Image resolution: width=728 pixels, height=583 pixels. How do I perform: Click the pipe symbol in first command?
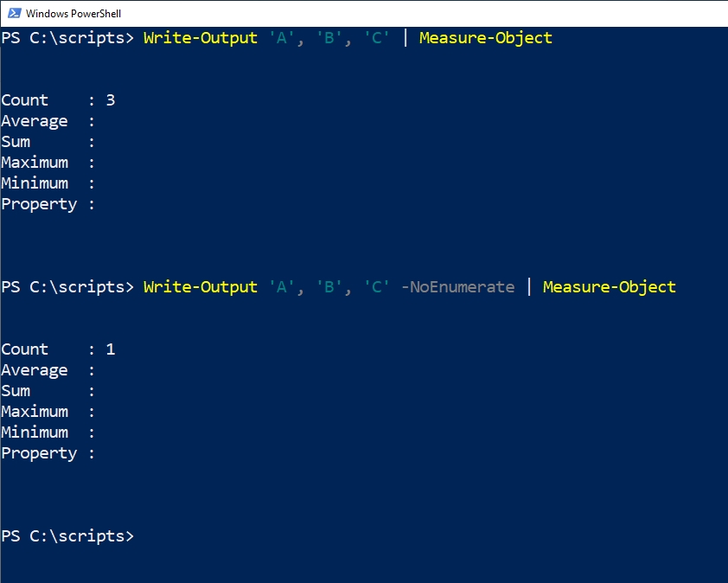(x=406, y=37)
